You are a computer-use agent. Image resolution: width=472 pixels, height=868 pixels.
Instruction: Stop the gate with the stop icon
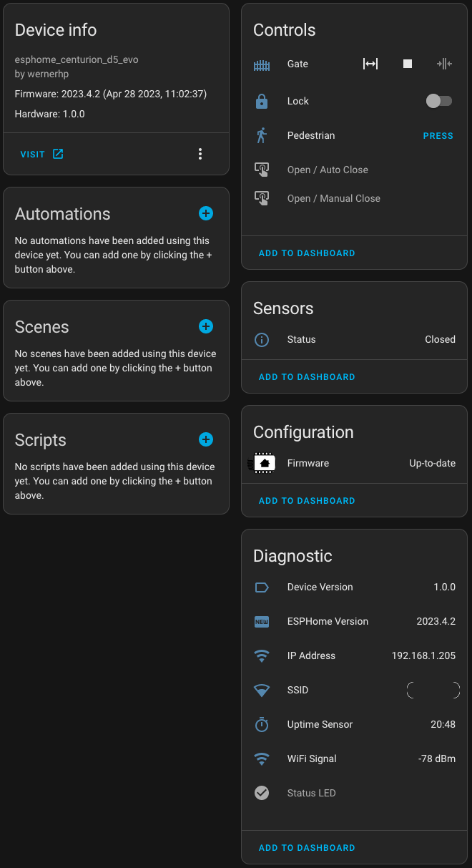pyautogui.click(x=408, y=64)
